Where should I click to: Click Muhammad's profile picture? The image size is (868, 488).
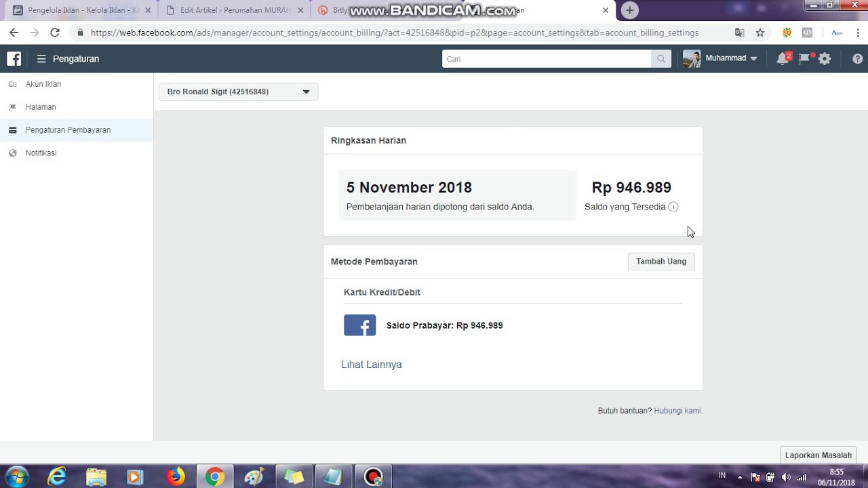pos(692,59)
